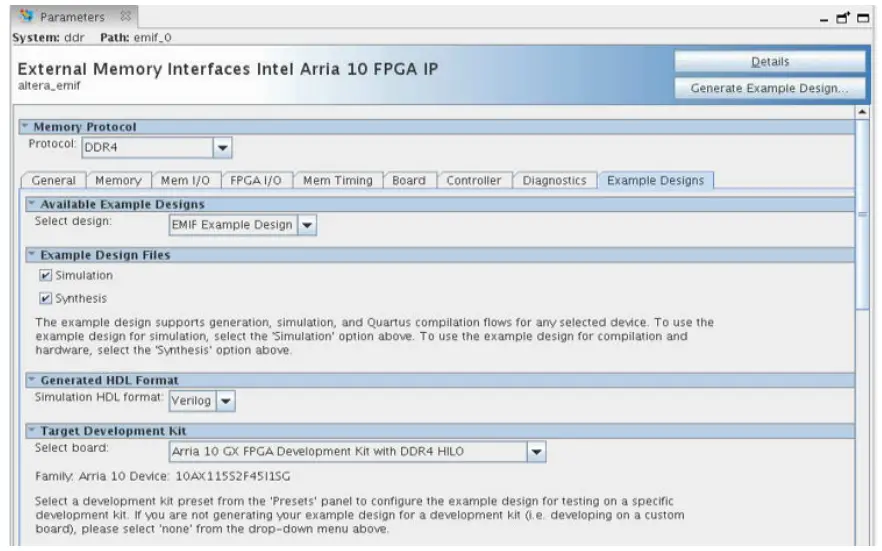Click the vertical scrollbar thumb

click(x=862, y=214)
